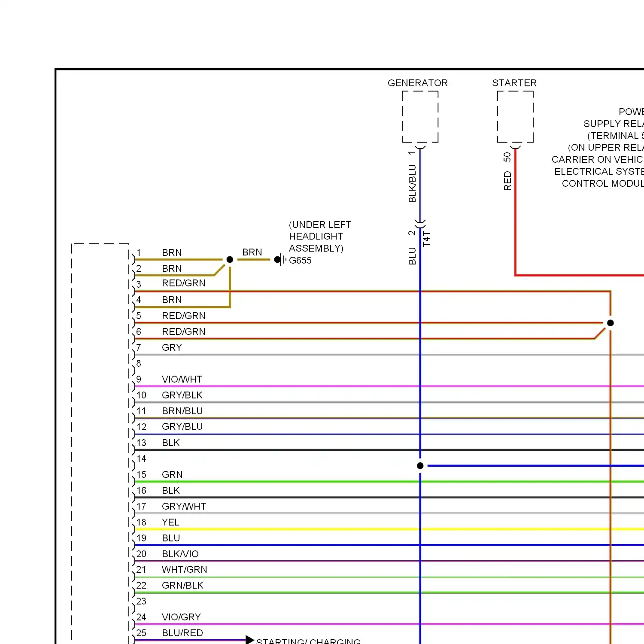Click the VIO/GRY wire label
The width and height of the screenshot is (644, 644).
tap(181, 617)
